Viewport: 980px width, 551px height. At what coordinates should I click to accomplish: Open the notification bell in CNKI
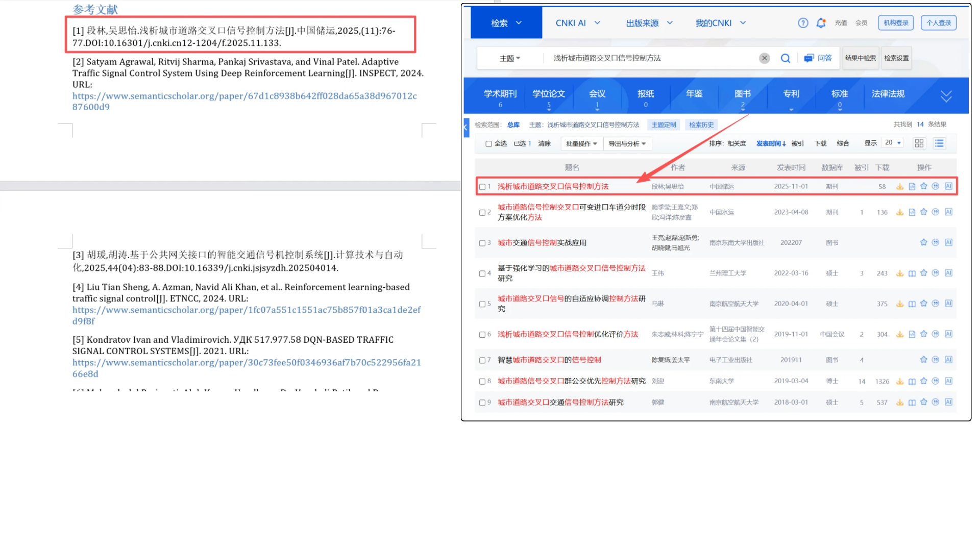tap(821, 23)
